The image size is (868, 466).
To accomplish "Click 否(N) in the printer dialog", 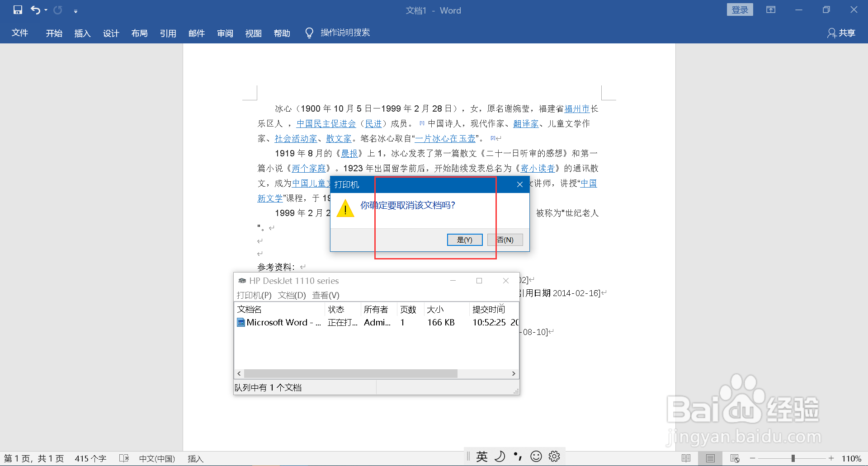I will click(505, 240).
